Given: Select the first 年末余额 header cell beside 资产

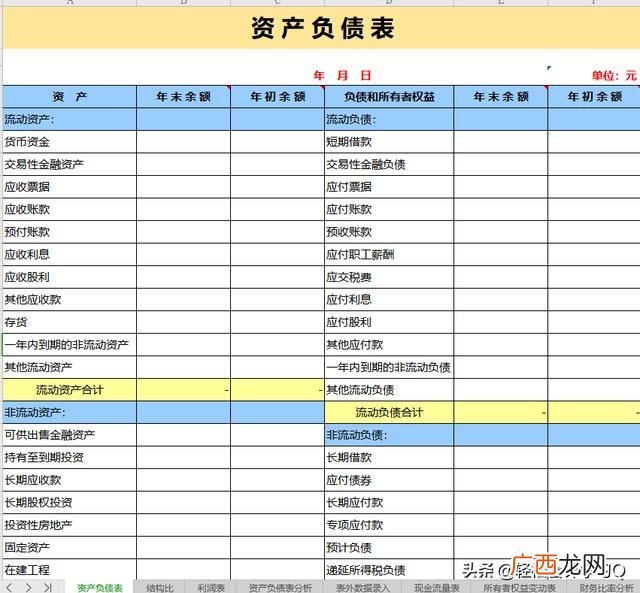Looking at the screenshot, I should [x=183, y=97].
